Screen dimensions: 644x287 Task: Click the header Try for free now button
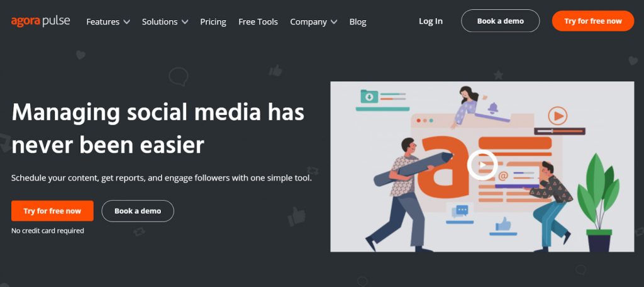click(x=592, y=21)
